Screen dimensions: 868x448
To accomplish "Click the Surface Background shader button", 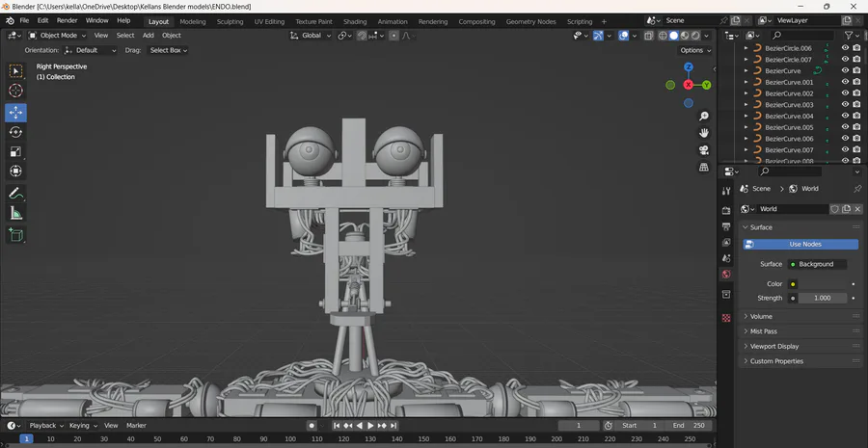I will [x=817, y=264].
